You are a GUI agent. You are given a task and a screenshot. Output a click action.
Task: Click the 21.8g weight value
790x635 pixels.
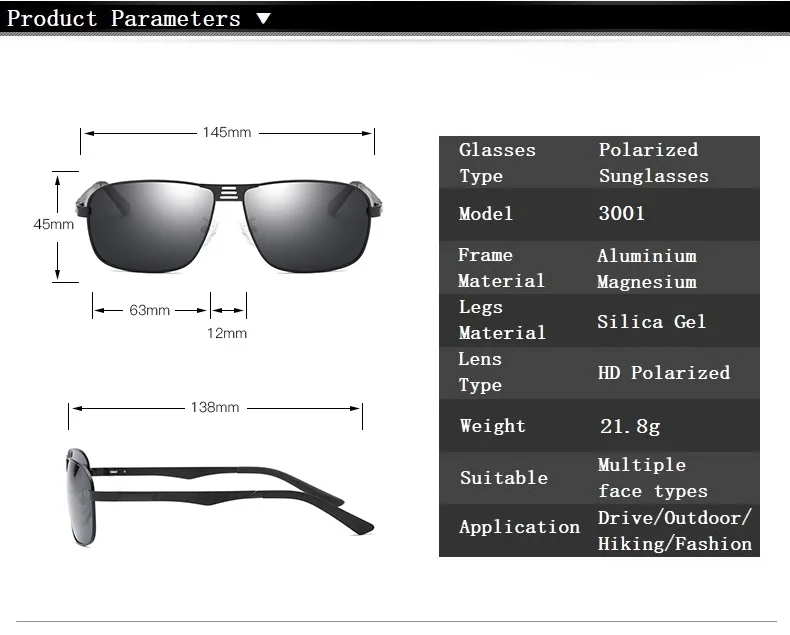tap(630, 426)
